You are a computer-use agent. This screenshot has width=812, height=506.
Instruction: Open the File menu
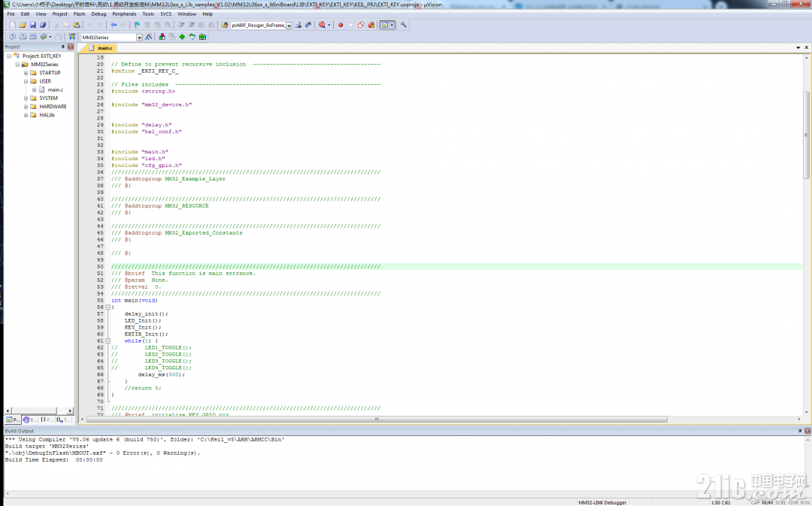click(11, 14)
